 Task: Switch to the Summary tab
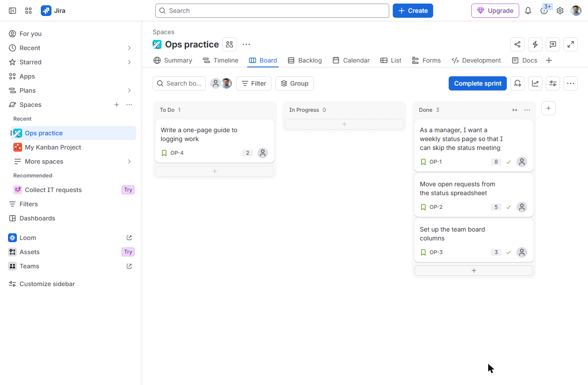click(x=173, y=60)
